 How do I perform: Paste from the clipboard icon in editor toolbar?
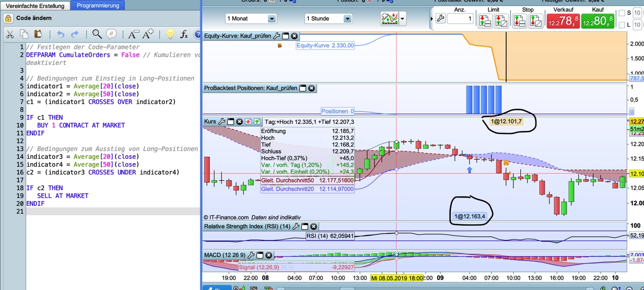pos(38,34)
